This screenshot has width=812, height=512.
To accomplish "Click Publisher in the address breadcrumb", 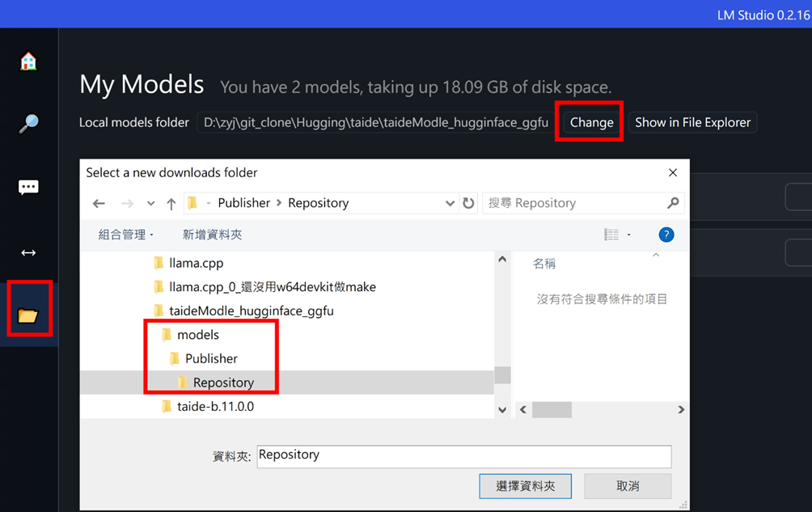I will tap(244, 203).
